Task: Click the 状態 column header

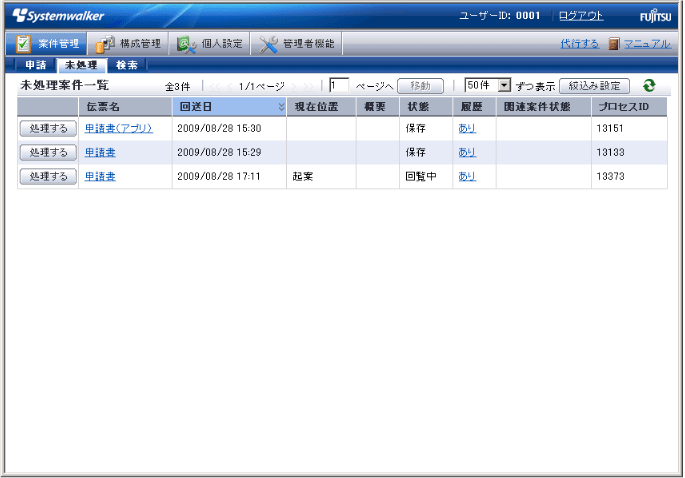Action: click(x=426, y=107)
